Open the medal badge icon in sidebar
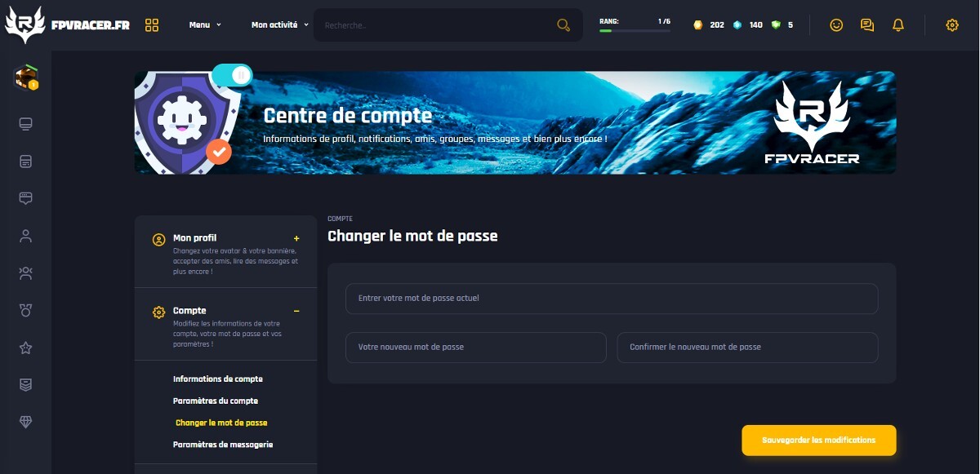980x474 pixels. (25, 310)
